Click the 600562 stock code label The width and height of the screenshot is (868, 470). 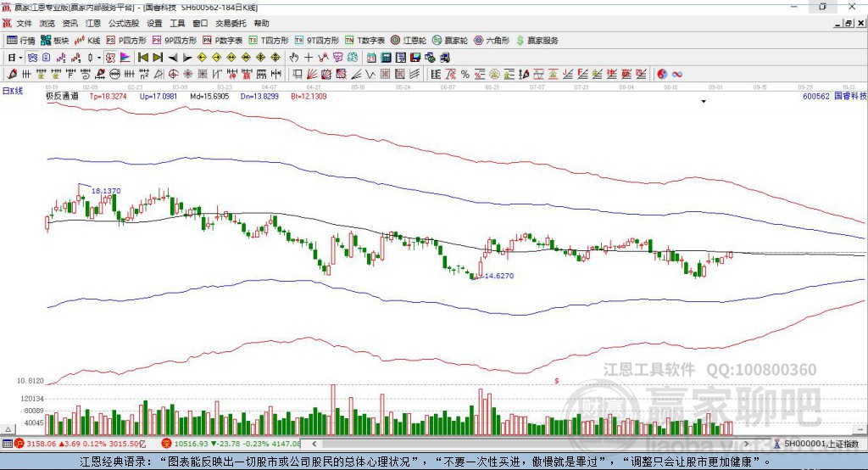click(816, 96)
